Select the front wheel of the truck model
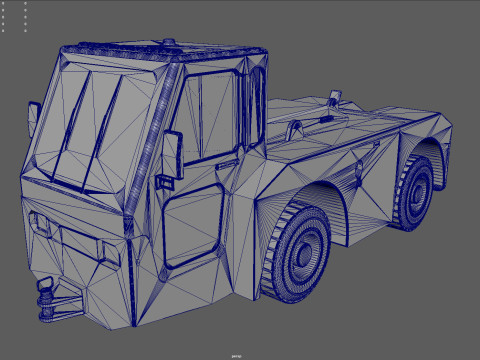Viewport: 480px width, 360px height. tap(296, 252)
